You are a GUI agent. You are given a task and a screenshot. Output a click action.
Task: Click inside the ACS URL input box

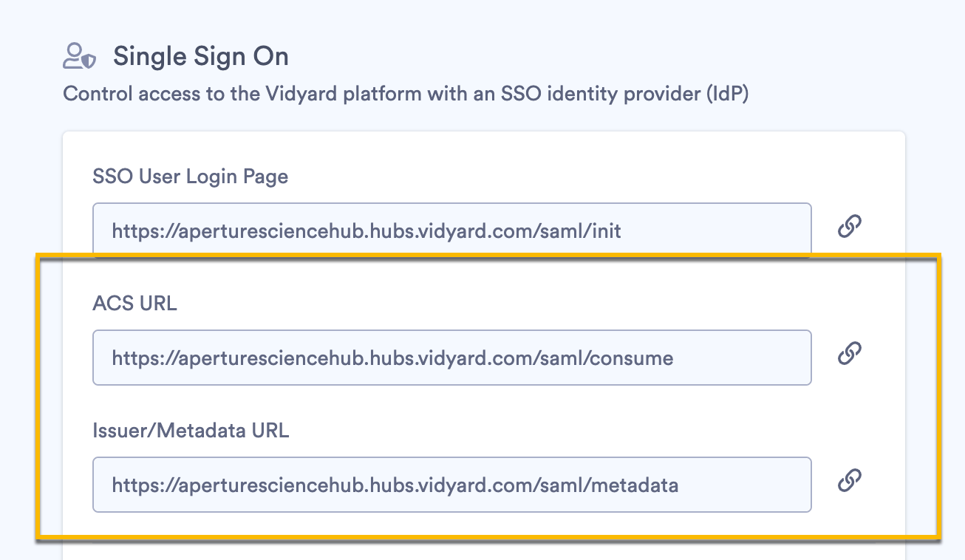click(451, 358)
